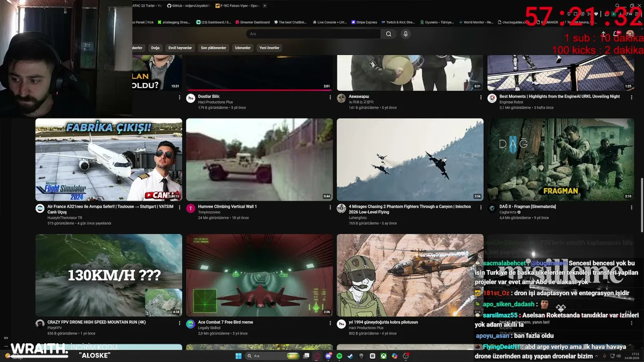Open more options for DAĞ II Fragman
Viewport: 644px width, 362px height.
tap(631, 207)
